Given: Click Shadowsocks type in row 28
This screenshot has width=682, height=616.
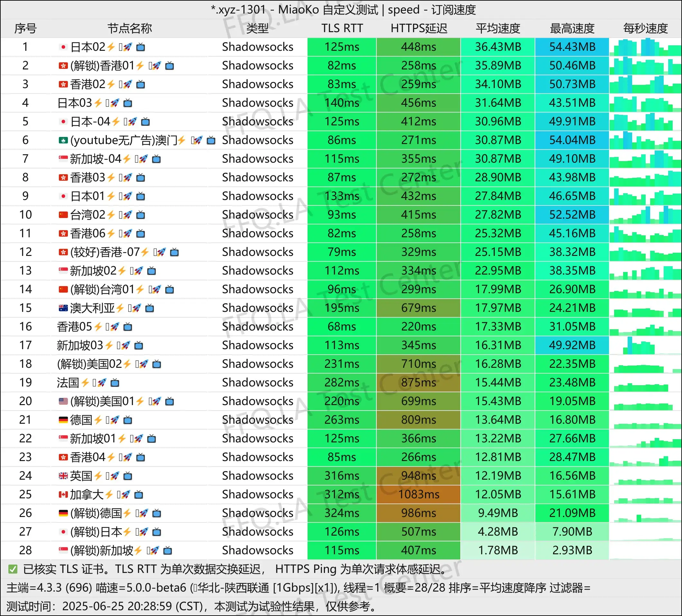Looking at the screenshot, I should coord(257,550).
